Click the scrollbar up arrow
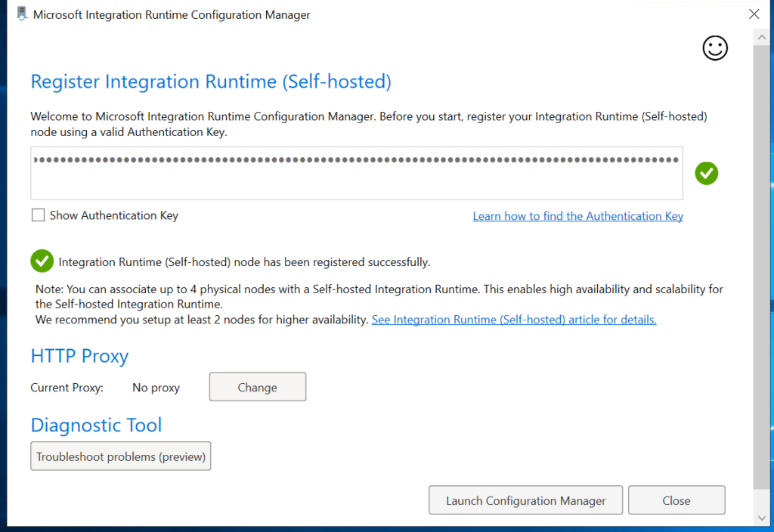The image size is (774, 532). click(760, 36)
